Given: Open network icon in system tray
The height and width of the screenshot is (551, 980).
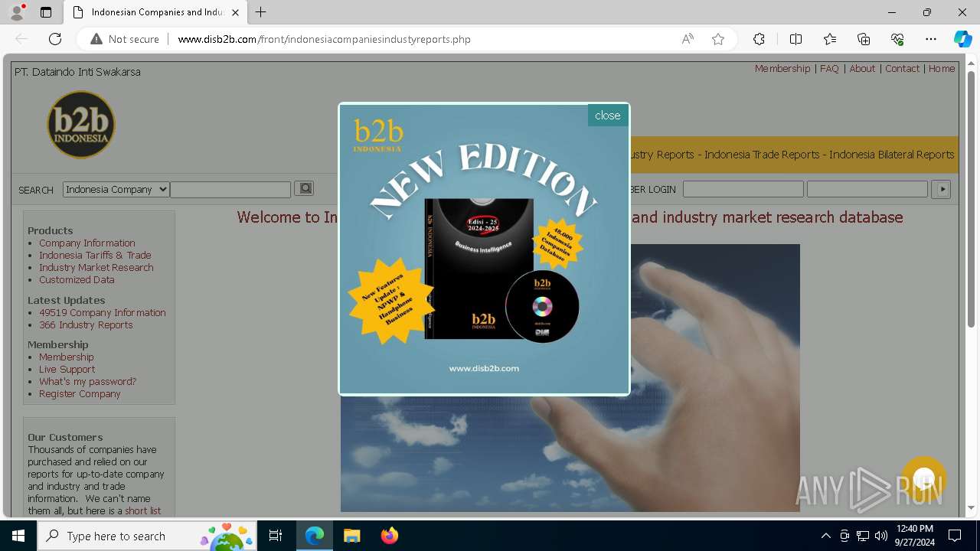Looking at the screenshot, I should [863, 536].
